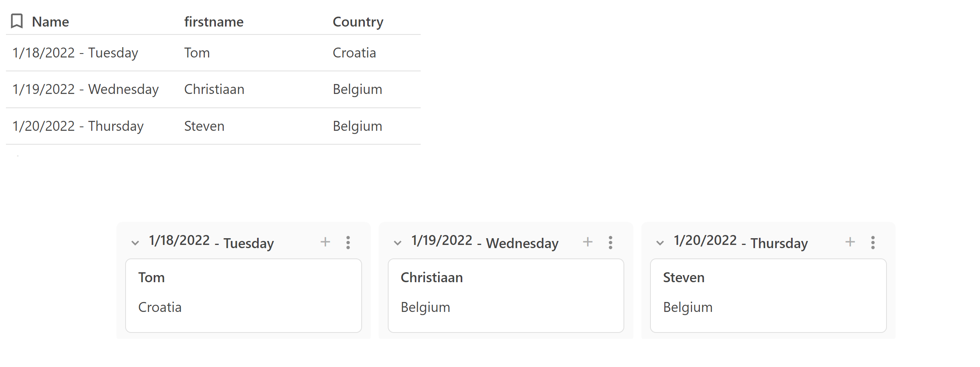Image resolution: width=980 pixels, height=367 pixels.
Task: Select the Country column header
Action: 358,22
